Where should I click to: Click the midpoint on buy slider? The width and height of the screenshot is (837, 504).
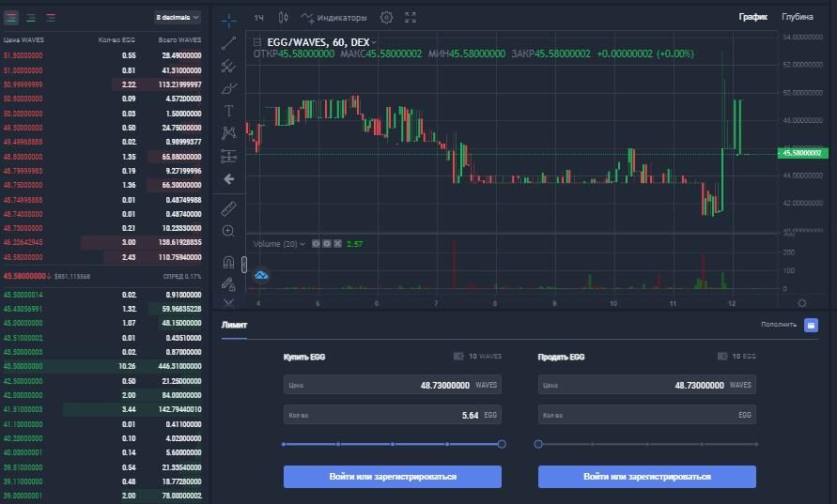pos(393,444)
